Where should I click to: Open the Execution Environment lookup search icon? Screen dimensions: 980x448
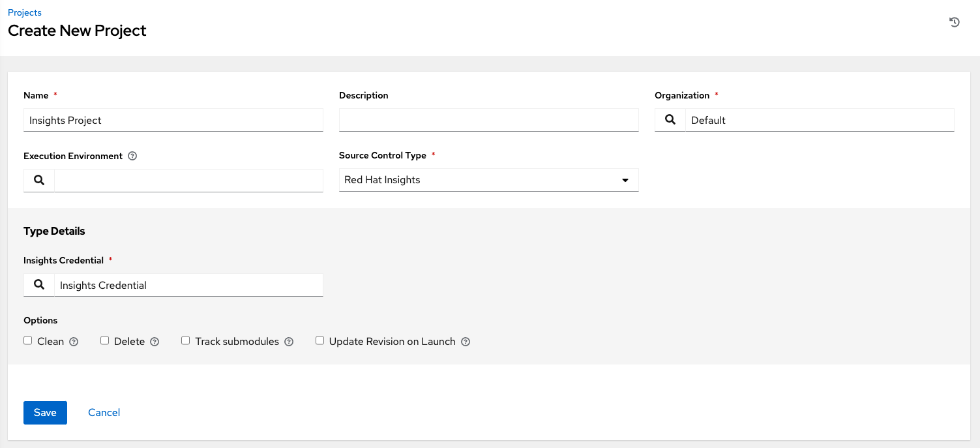(38, 180)
